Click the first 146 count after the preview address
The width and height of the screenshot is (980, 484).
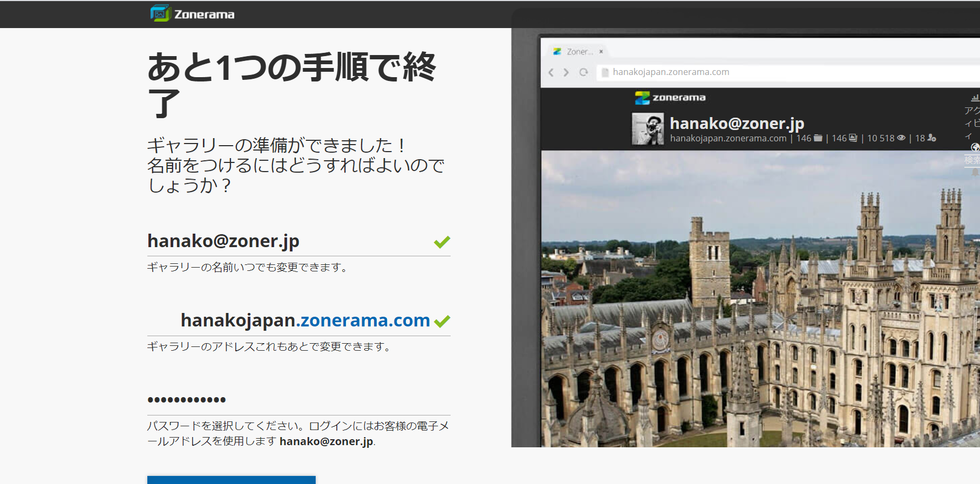[804, 139]
